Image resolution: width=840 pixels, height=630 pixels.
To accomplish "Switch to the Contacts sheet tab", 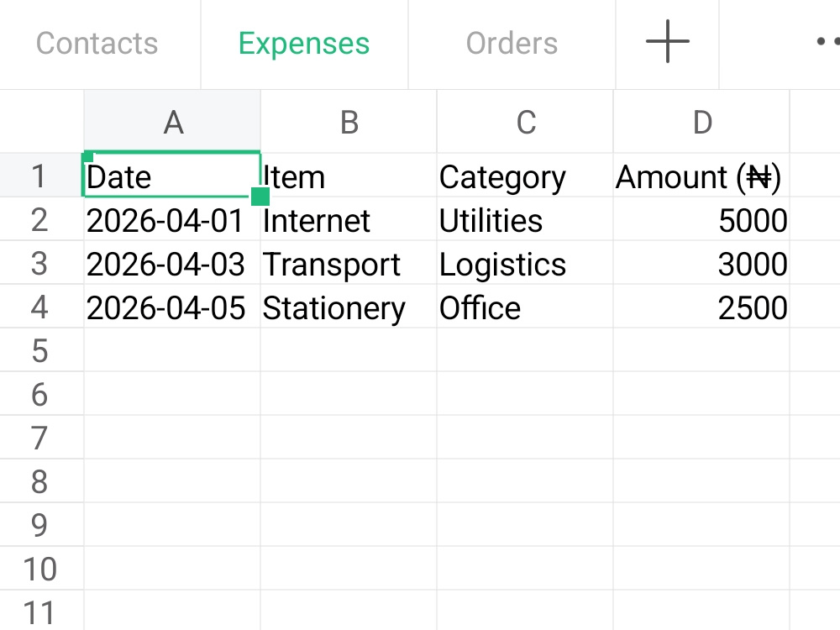I will [x=97, y=43].
